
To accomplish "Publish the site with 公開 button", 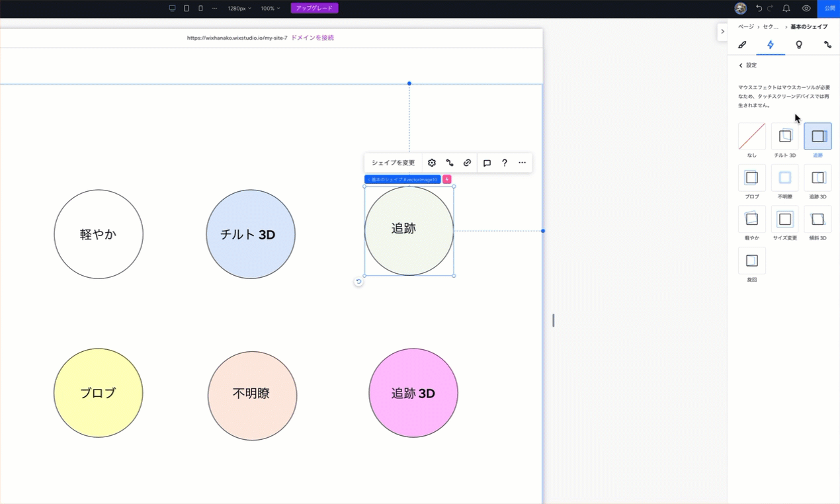I will [829, 9].
